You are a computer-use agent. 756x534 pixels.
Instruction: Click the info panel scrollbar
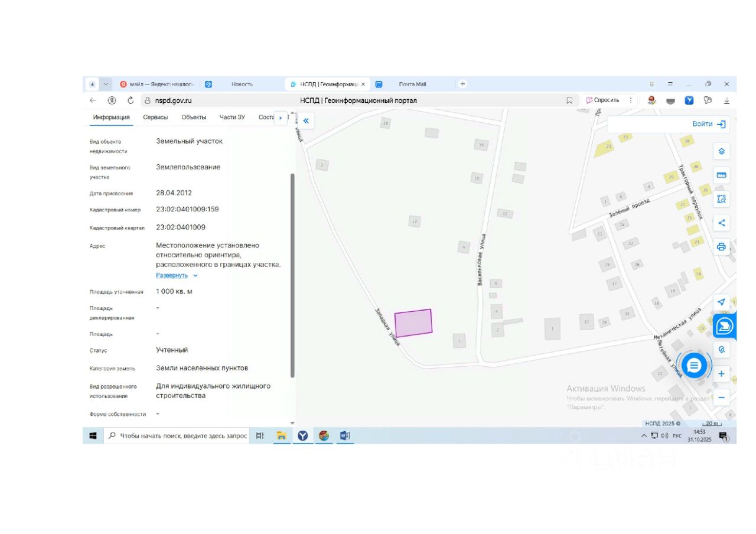tap(292, 276)
